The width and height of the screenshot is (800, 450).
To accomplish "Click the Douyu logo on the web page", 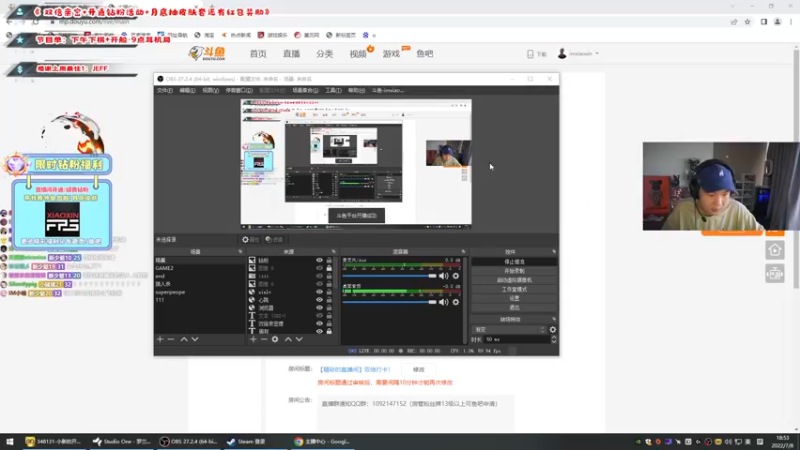I will pyautogui.click(x=207, y=53).
